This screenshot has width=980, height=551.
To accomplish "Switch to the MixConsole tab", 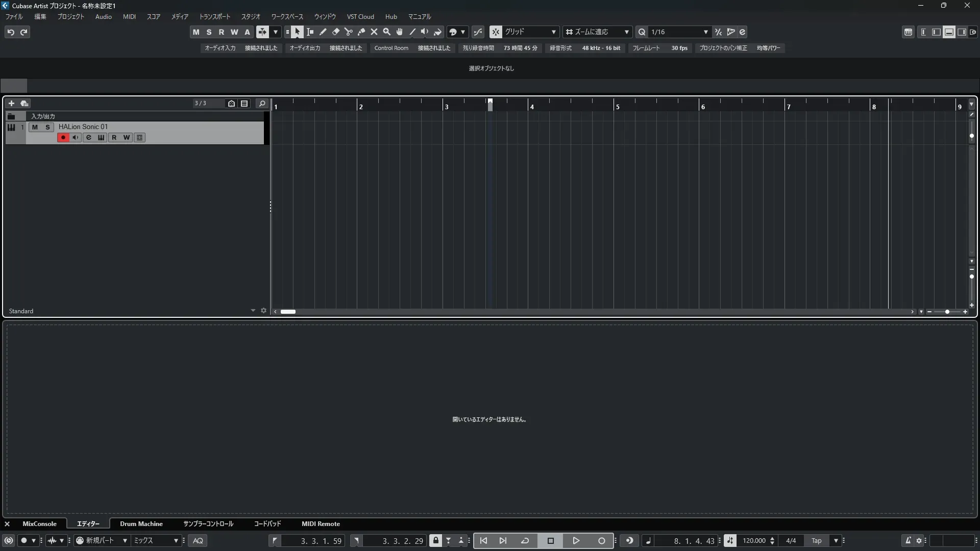I will (39, 524).
